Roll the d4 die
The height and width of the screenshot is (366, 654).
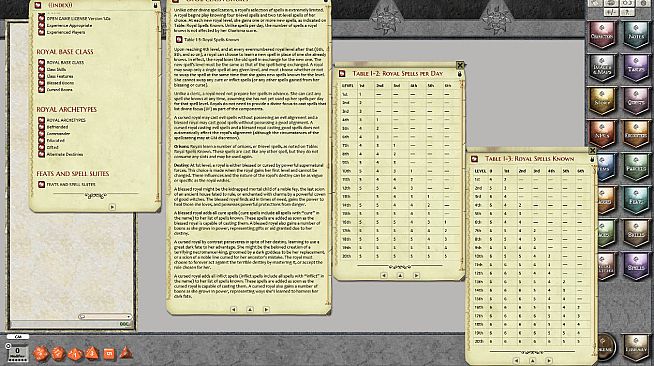pos(126,353)
